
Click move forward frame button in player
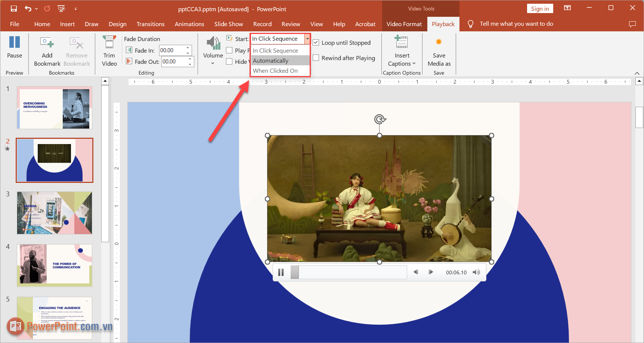click(x=431, y=272)
